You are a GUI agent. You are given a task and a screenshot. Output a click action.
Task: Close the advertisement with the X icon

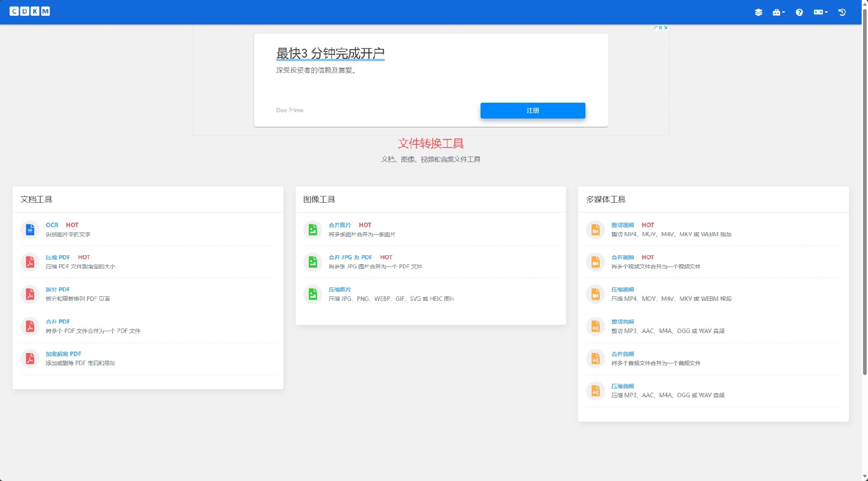pos(665,28)
